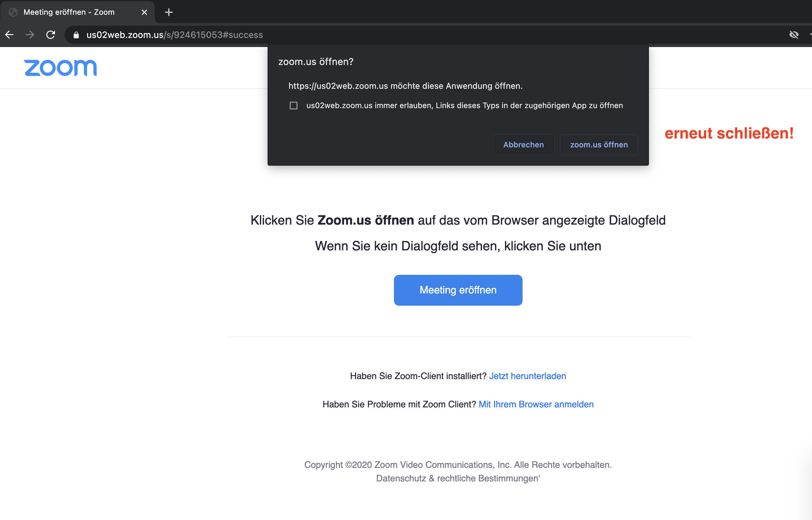Click the 'zoom.us öffnen?' dialog title

point(316,62)
